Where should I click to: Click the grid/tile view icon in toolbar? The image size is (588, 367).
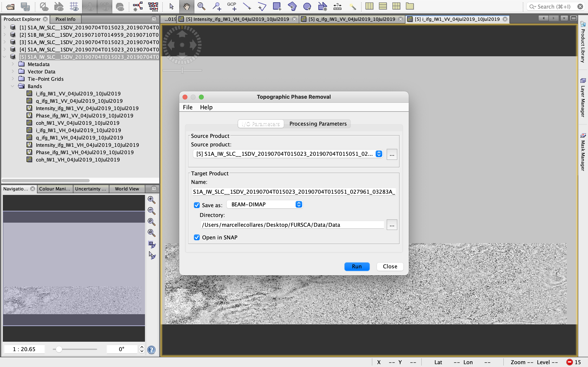[397, 6]
